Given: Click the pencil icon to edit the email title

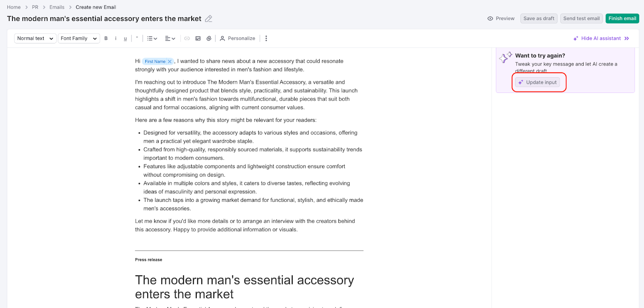Looking at the screenshot, I should point(208,19).
